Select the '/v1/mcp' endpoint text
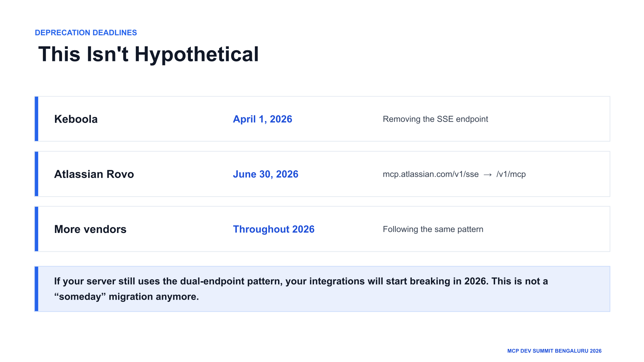644x362 pixels. click(511, 174)
